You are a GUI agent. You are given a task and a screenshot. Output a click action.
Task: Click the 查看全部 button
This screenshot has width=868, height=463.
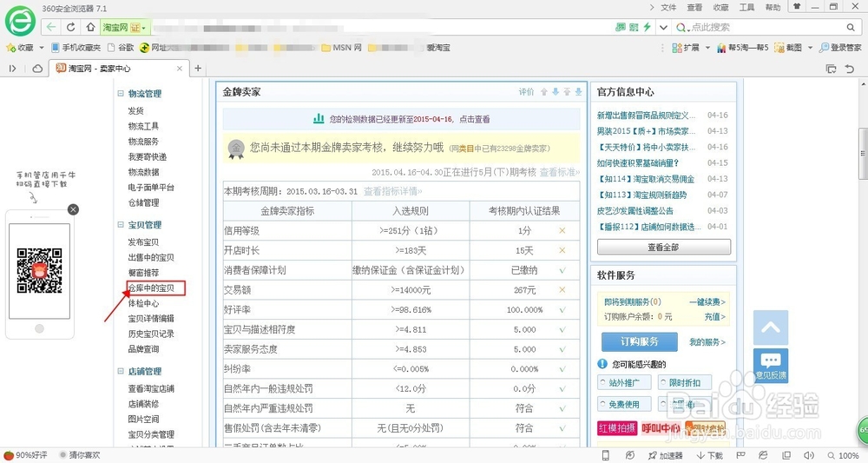click(664, 247)
